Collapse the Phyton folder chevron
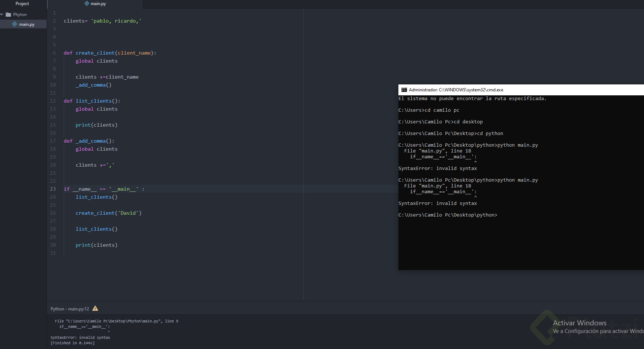 tap(2, 15)
